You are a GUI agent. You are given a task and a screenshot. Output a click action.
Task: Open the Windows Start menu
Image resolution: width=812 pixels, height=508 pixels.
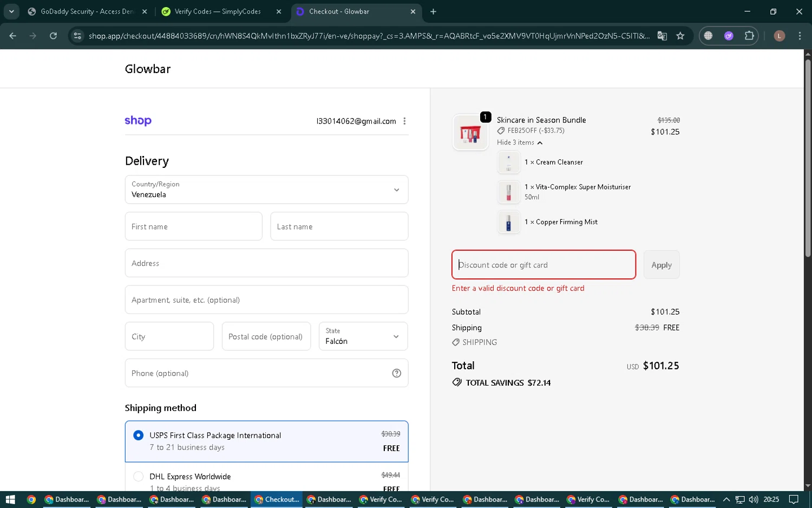click(x=10, y=499)
